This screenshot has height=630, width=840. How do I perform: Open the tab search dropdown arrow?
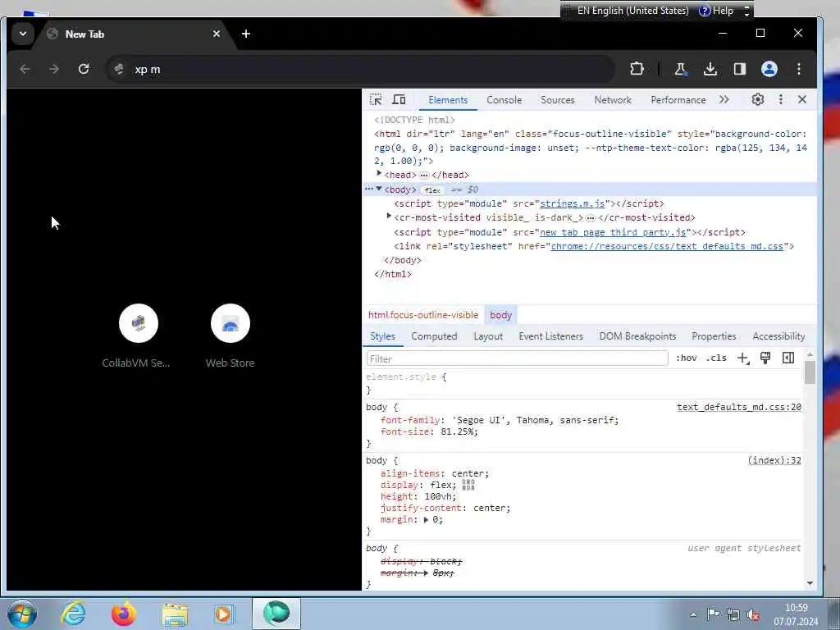[x=22, y=34]
